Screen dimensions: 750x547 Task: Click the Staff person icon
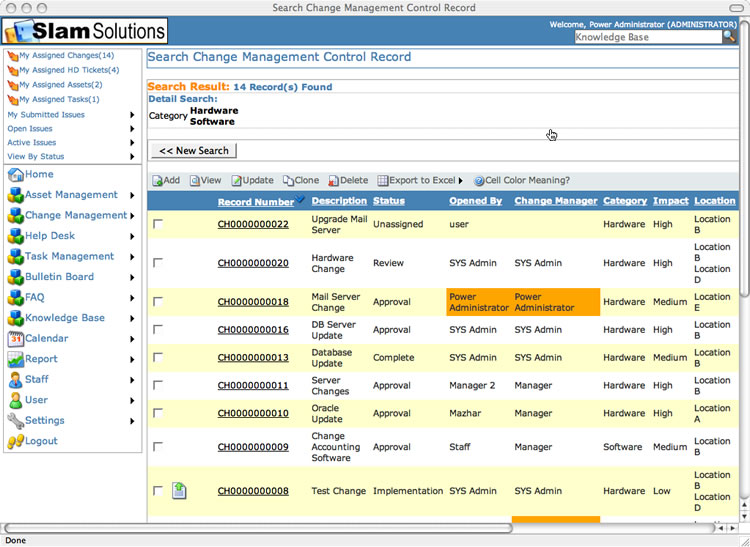[15, 380]
